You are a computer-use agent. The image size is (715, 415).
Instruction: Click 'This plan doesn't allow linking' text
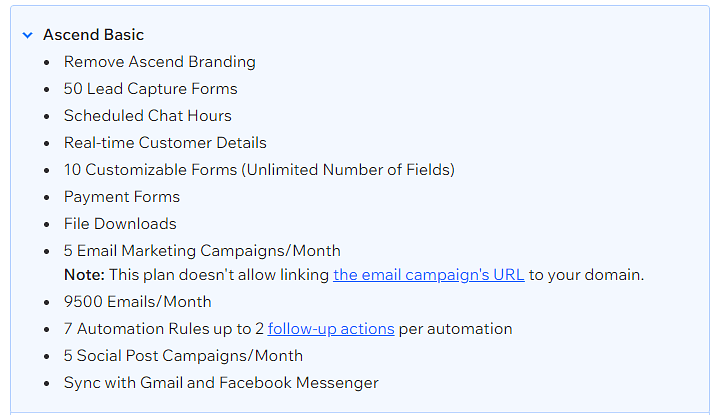point(219,275)
